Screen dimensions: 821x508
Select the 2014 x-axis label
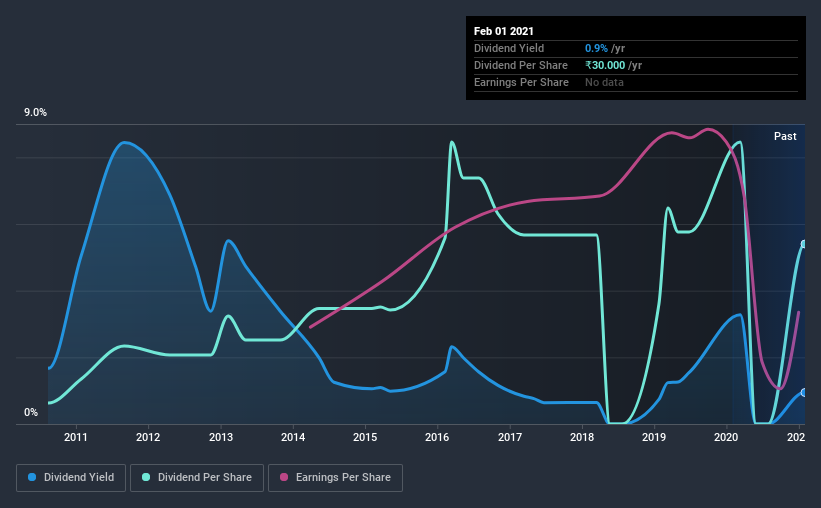tap(293, 437)
